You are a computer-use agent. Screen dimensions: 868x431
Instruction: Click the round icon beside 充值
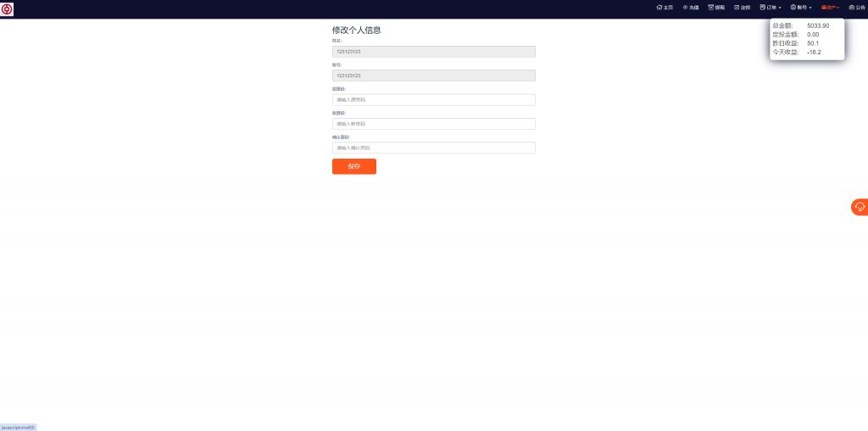pyautogui.click(x=685, y=8)
